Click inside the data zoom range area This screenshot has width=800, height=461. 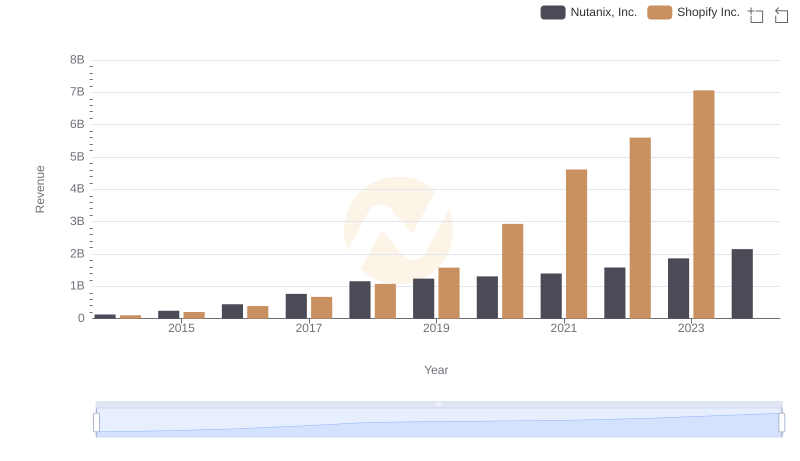[439, 422]
